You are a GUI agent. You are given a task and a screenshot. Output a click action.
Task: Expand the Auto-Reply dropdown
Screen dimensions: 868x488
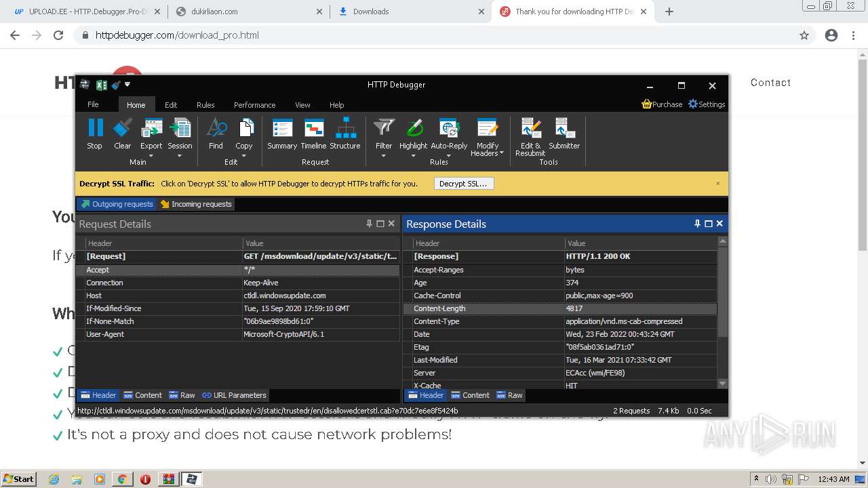(x=449, y=155)
